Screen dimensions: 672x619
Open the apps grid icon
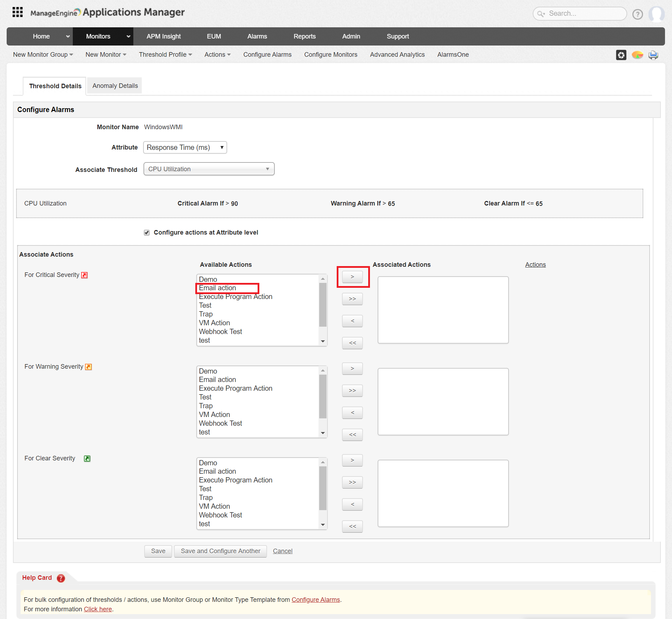pos(17,12)
